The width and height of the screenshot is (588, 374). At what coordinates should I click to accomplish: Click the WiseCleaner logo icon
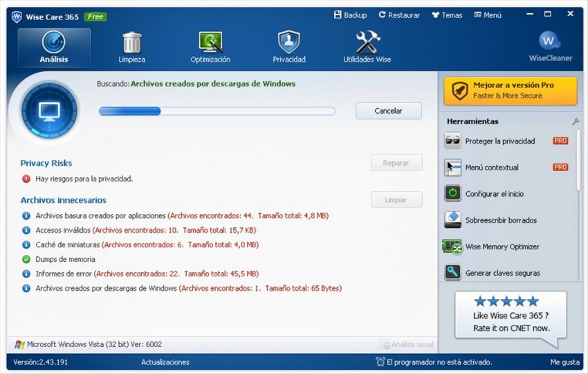pos(550,41)
